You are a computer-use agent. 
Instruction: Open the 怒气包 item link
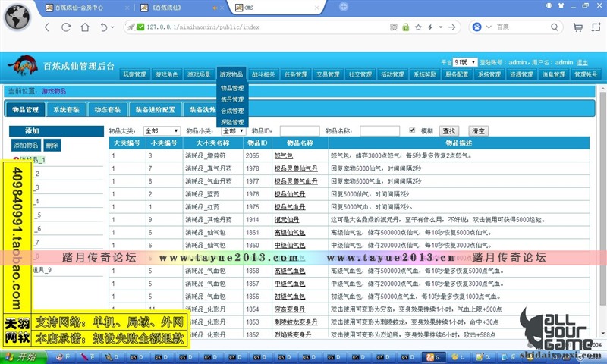(283, 155)
